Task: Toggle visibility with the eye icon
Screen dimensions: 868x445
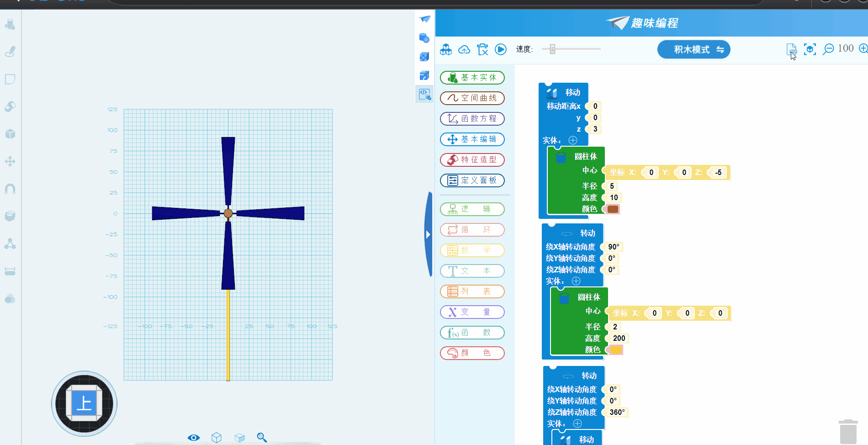Action: tap(194, 438)
